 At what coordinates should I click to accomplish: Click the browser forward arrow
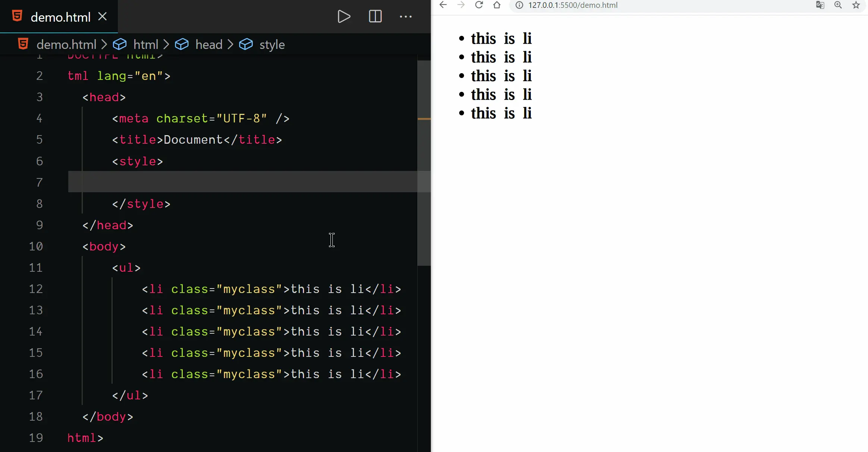(461, 5)
